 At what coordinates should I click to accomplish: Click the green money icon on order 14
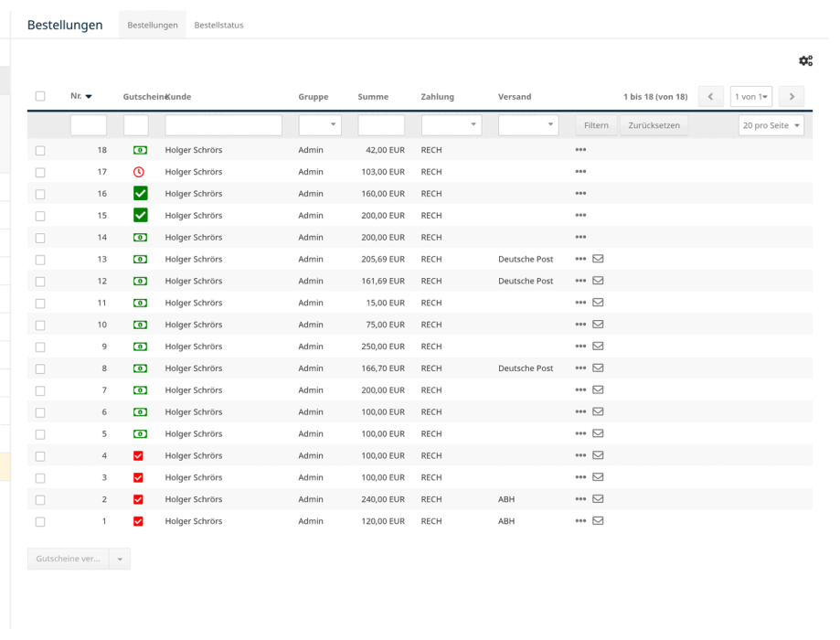[x=141, y=238]
